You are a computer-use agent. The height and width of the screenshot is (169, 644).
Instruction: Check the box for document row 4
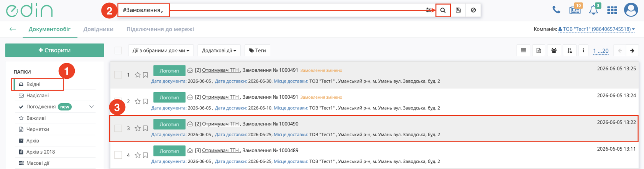(x=118, y=155)
